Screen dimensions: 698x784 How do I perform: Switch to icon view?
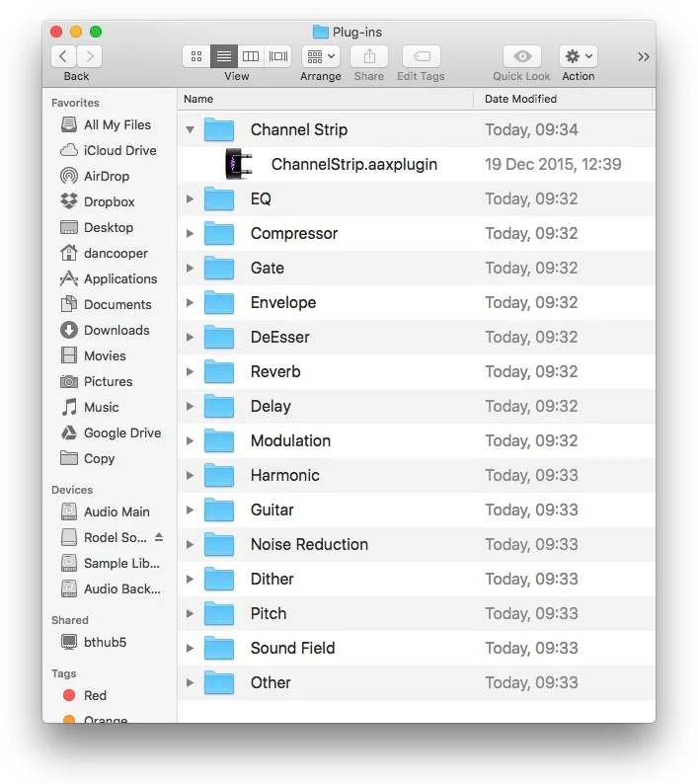[x=196, y=56]
